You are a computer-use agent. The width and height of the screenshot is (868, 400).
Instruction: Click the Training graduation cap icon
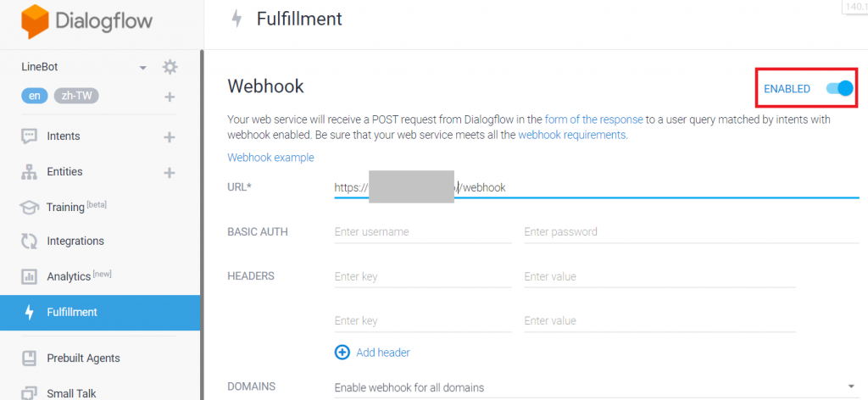30,207
